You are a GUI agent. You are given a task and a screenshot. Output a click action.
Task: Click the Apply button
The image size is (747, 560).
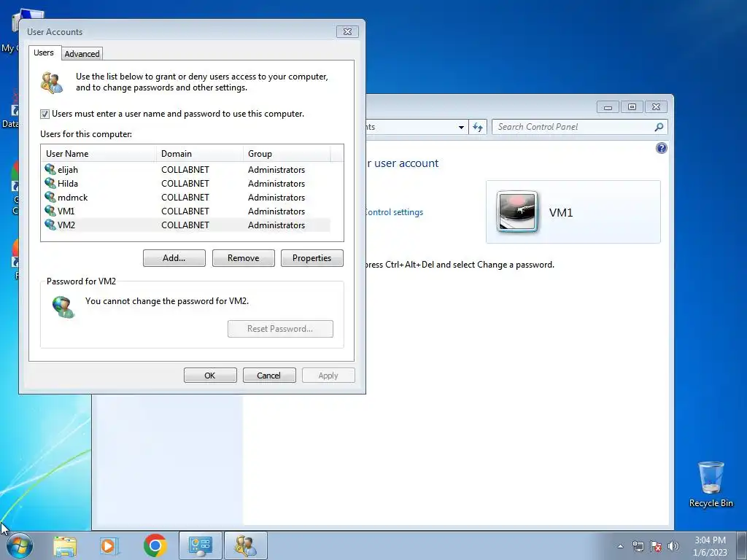[328, 376]
